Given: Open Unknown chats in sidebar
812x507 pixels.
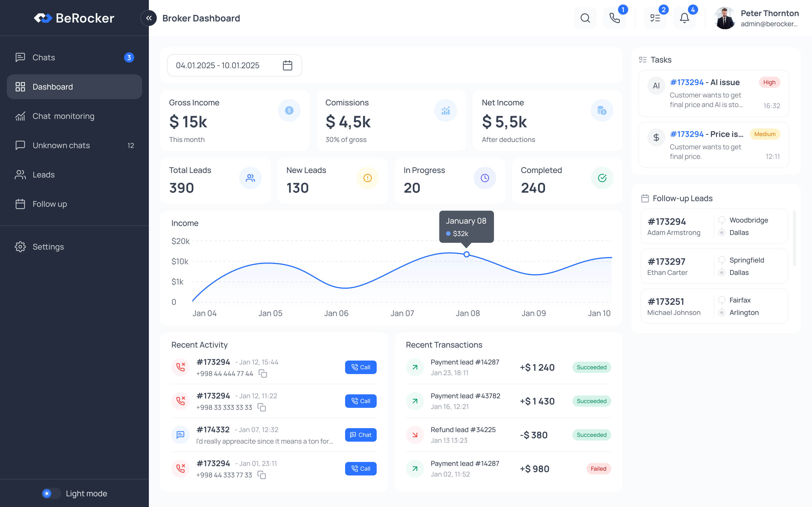Looking at the screenshot, I should click(61, 145).
